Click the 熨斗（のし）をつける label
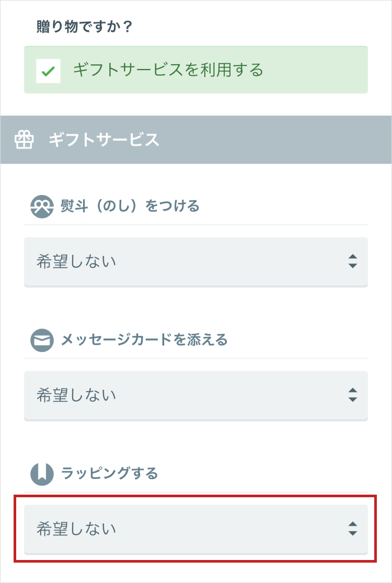The image size is (392, 583). pyautogui.click(x=130, y=206)
